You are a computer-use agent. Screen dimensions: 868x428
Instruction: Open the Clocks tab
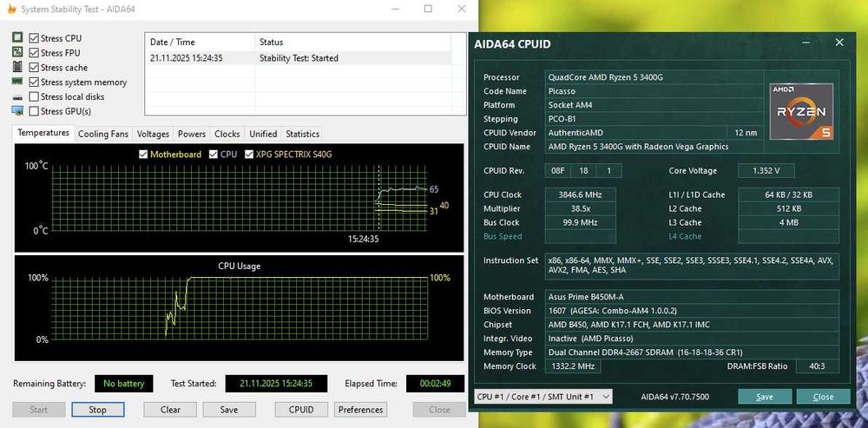coord(227,134)
